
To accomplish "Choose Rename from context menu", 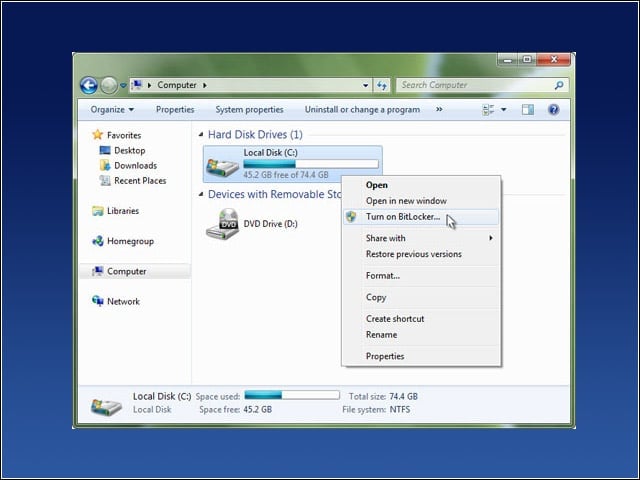I will pyautogui.click(x=421, y=335).
